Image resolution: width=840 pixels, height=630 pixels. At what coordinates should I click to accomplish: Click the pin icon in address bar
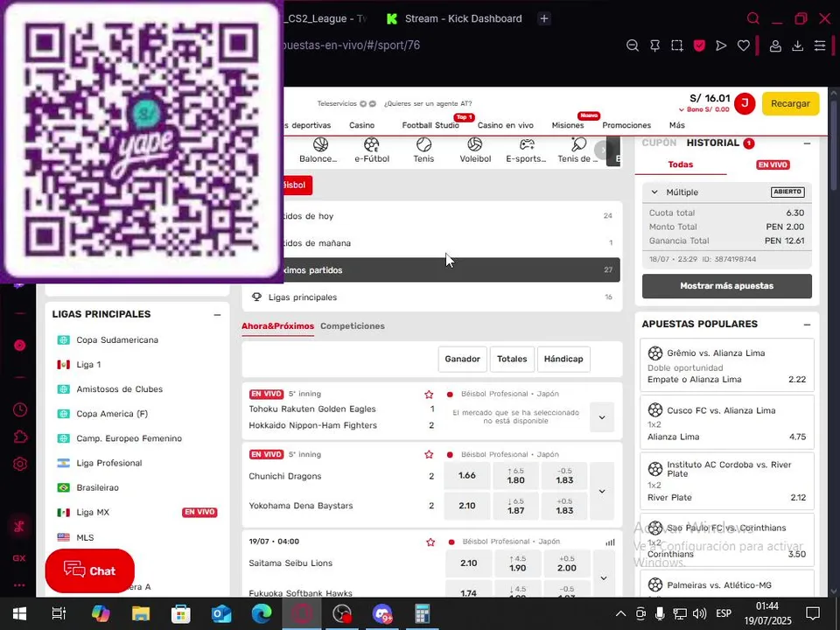tap(654, 45)
